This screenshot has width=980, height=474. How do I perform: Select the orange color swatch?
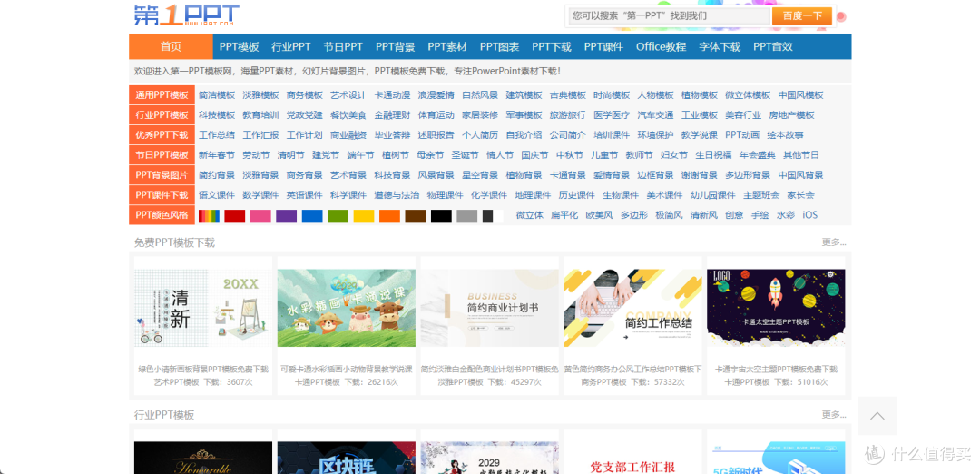click(389, 216)
